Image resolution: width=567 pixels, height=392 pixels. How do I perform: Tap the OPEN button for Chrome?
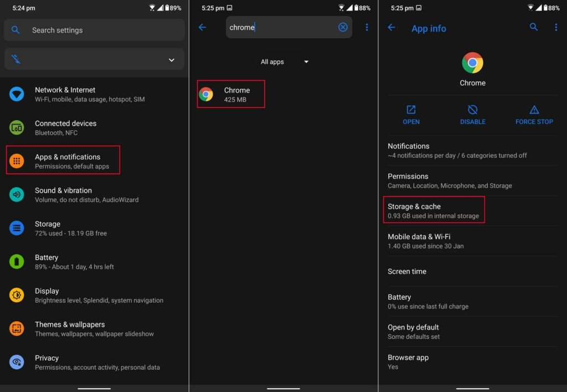pos(411,115)
